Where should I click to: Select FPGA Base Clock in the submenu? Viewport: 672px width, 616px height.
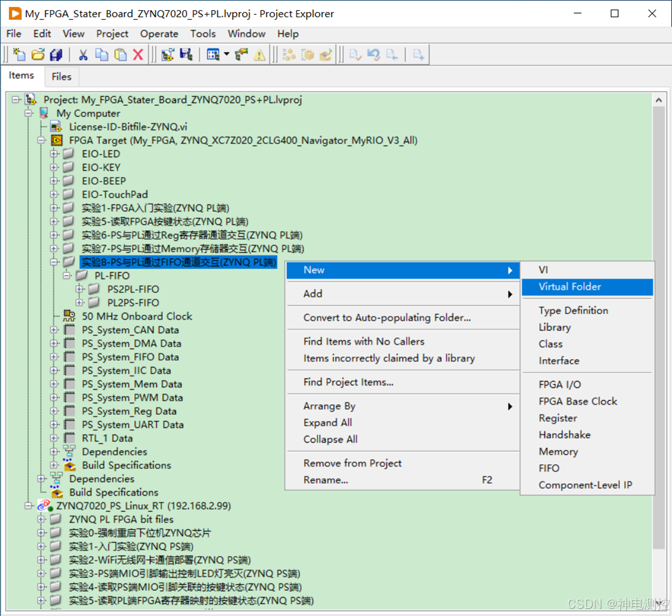click(587, 401)
